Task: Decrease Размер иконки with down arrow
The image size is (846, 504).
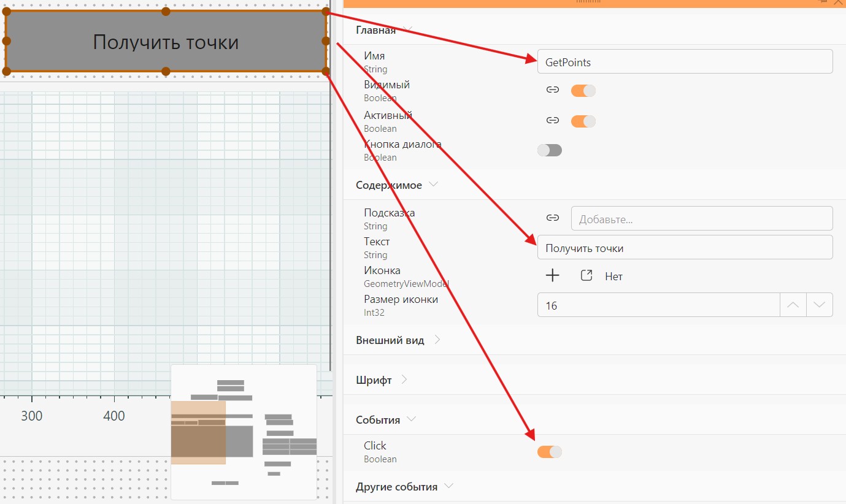Action: pyautogui.click(x=820, y=305)
